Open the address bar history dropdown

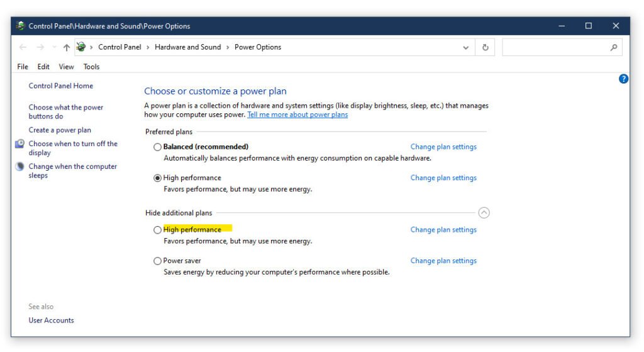tap(465, 47)
